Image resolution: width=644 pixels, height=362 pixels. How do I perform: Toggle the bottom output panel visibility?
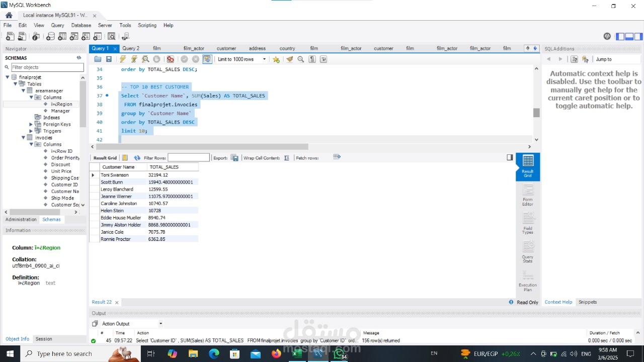[x=629, y=36]
